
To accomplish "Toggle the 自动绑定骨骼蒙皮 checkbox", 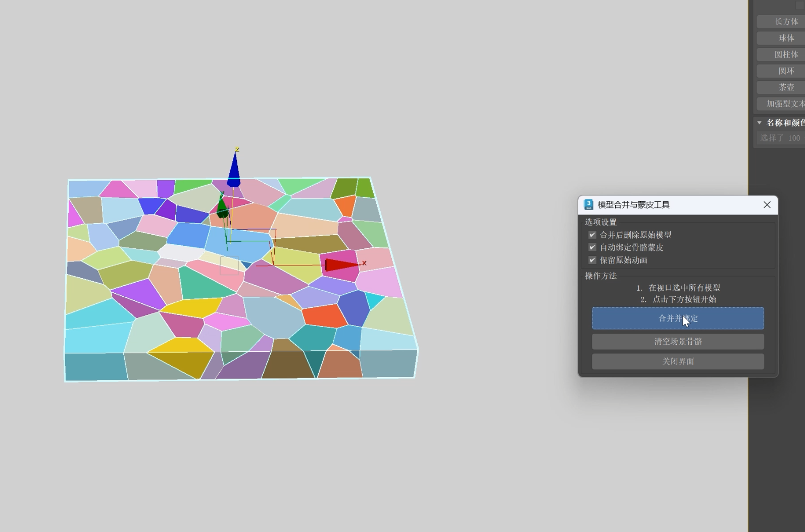I will click(x=592, y=247).
